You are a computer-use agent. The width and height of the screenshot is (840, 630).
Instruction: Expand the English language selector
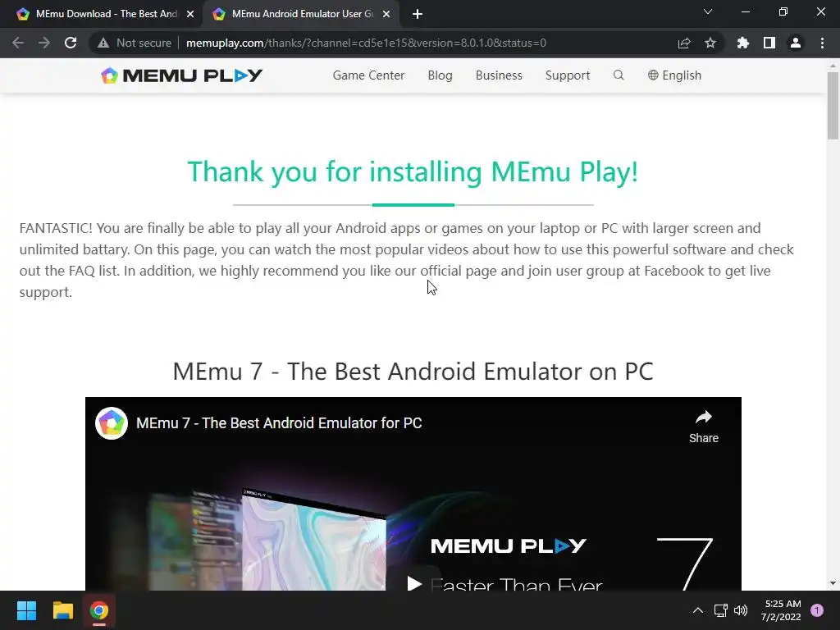click(x=674, y=75)
